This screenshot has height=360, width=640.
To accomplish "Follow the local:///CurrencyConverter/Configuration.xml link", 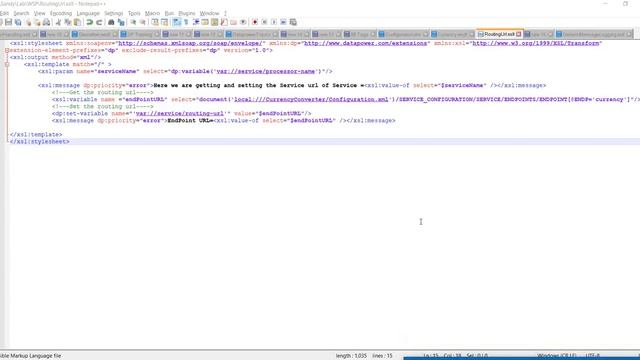I will point(311,100).
